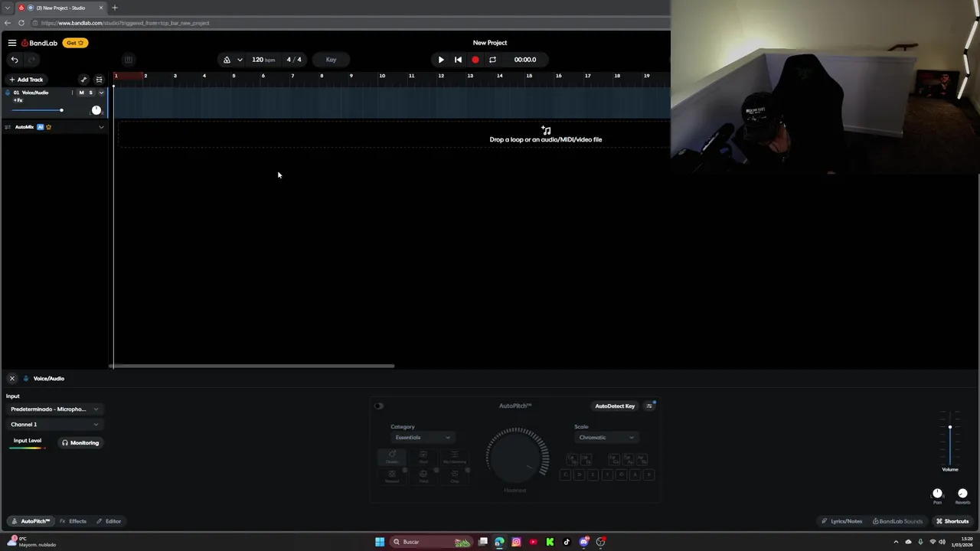
Task: Click the BandLab logo
Action: click(40, 43)
